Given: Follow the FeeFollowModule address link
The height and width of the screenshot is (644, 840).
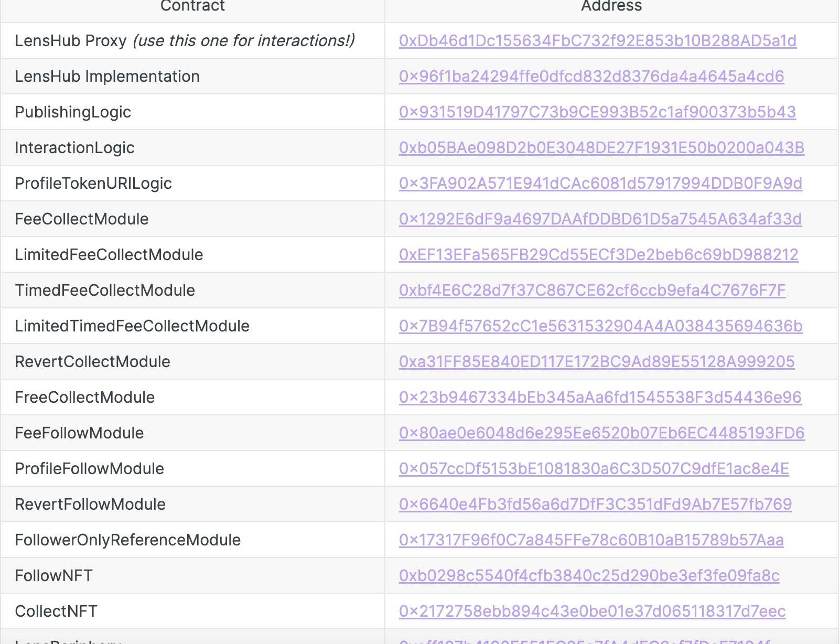Looking at the screenshot, I should coord(601,433).
